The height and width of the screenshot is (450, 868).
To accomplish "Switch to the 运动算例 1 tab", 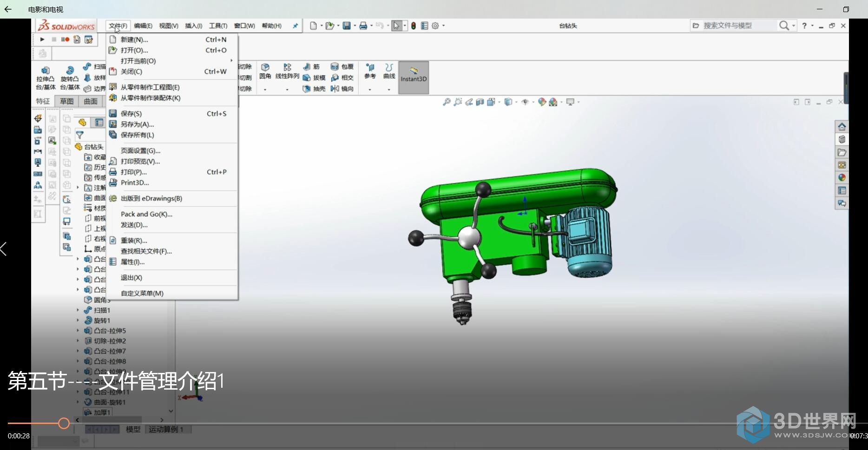I will (x=166, y=429).
